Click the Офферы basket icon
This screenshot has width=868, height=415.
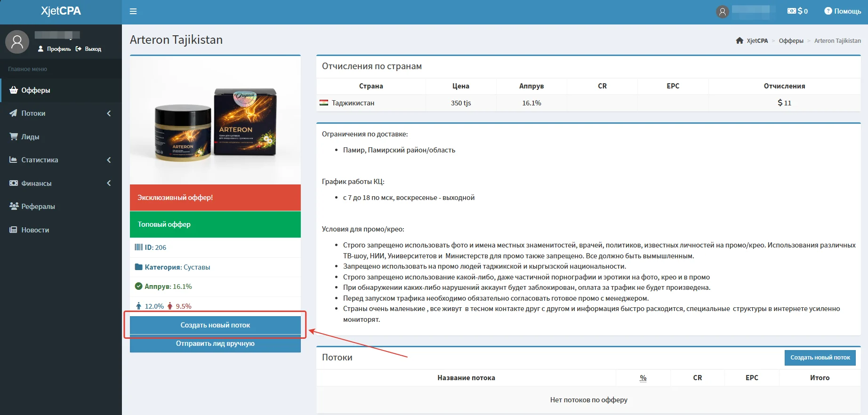point(14,90)
